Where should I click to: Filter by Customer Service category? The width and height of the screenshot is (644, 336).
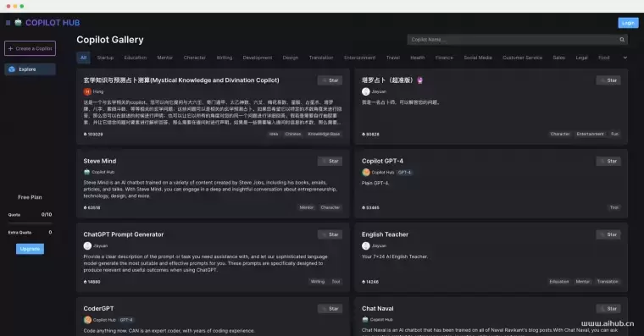tap(522, 58)
